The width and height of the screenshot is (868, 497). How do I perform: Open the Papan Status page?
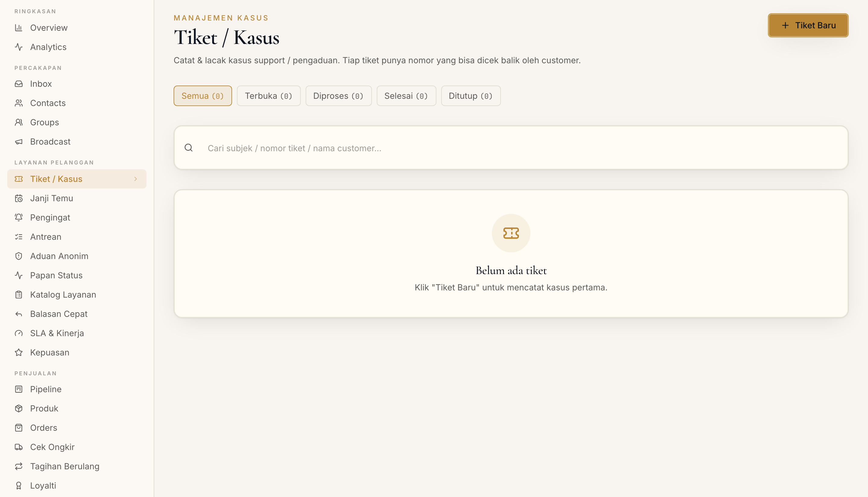pos(77,276)
